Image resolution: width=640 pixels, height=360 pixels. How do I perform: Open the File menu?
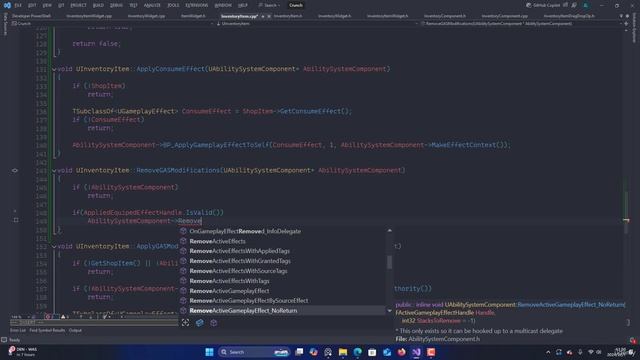[x=18, y=5]
